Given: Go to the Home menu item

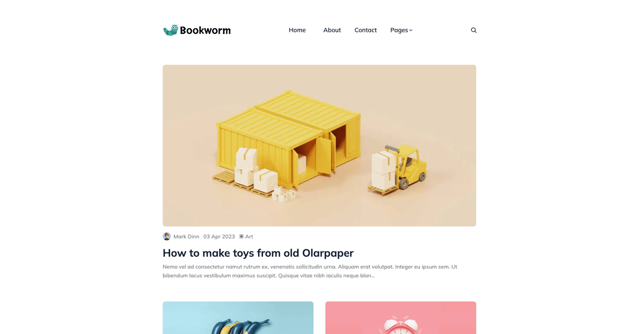Looking at the screenshot, I should 297,30.
